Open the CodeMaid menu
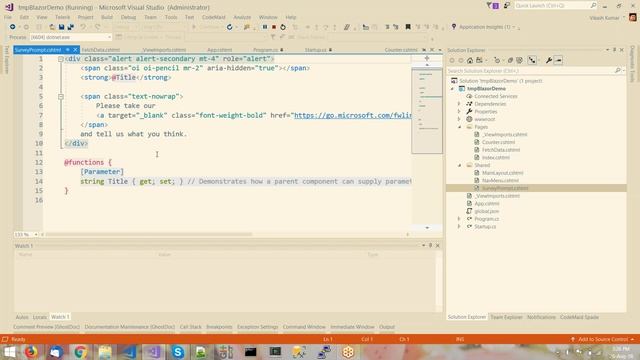The height and width of the screenshot is (360, 640). pyautogui.click(x=213, y=17)
